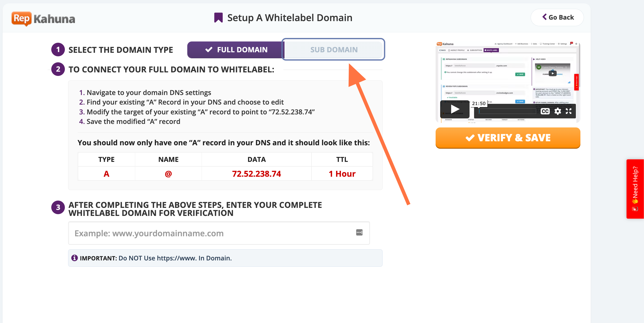
Task: Click the Go Back button
Action: click(557, 18)
